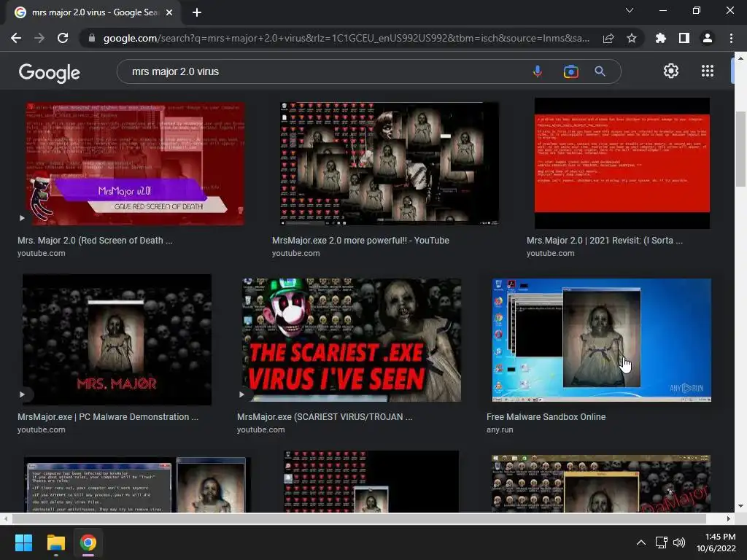This screenshot has height=560, width=747.
Task: Open 'Mrs.Major 2.0 | 2021 Revisit' title
Action: coord(604,241)
